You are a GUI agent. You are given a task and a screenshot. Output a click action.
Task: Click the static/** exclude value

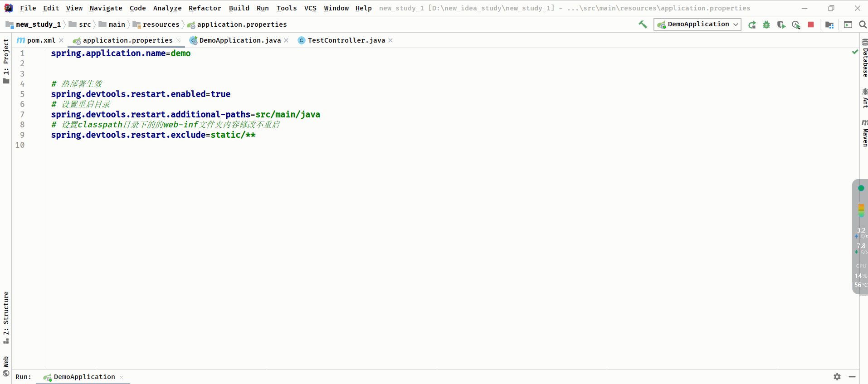tap(233, 135)
